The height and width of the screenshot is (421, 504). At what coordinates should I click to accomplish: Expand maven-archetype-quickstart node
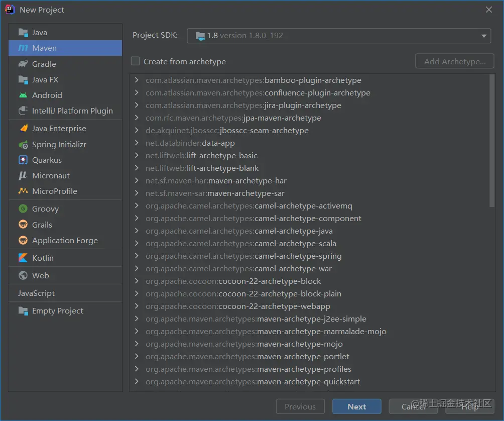137,381
